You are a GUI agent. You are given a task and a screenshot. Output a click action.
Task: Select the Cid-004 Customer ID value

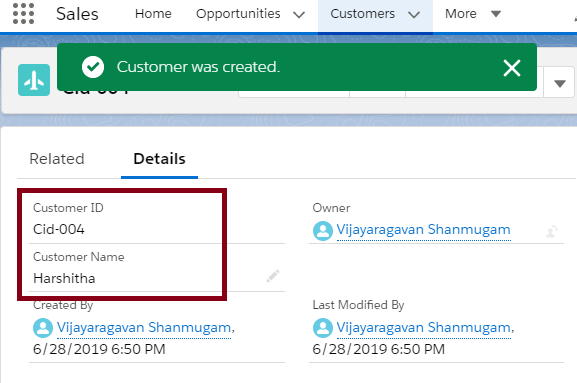click(x=59, y=230)
